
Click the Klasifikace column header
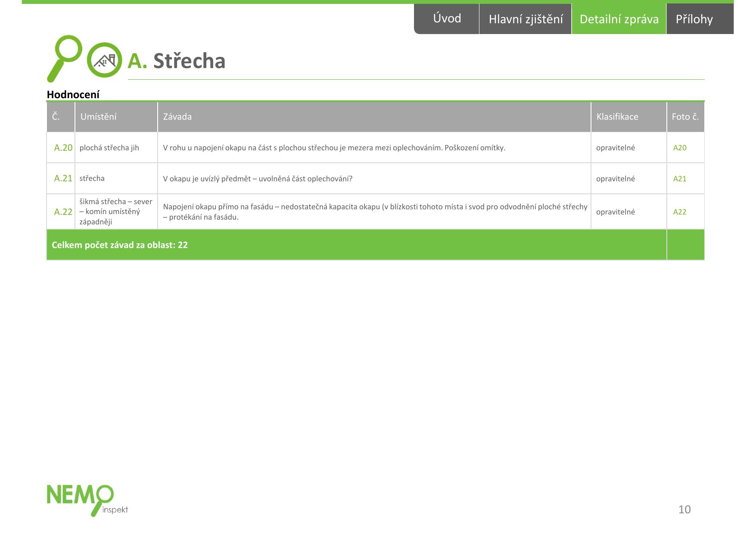point(629,117)
